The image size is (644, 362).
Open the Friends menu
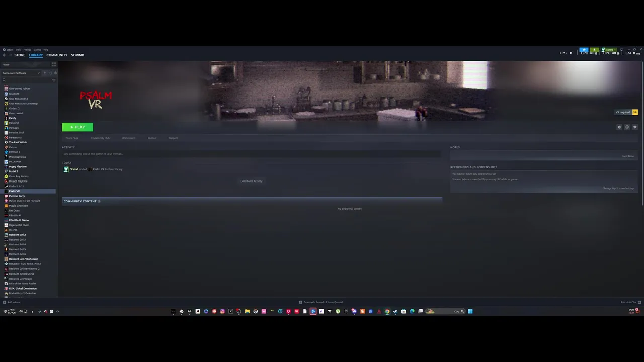point(27,50)
